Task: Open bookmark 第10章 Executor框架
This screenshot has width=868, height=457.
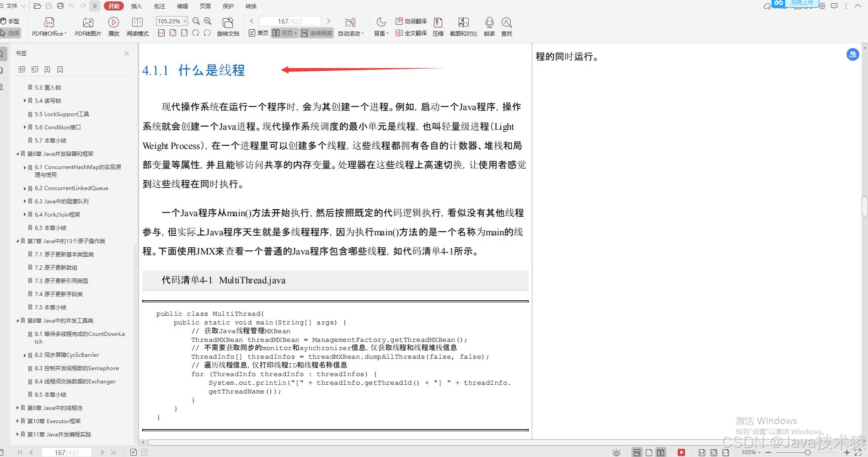Action: [54, 421]
